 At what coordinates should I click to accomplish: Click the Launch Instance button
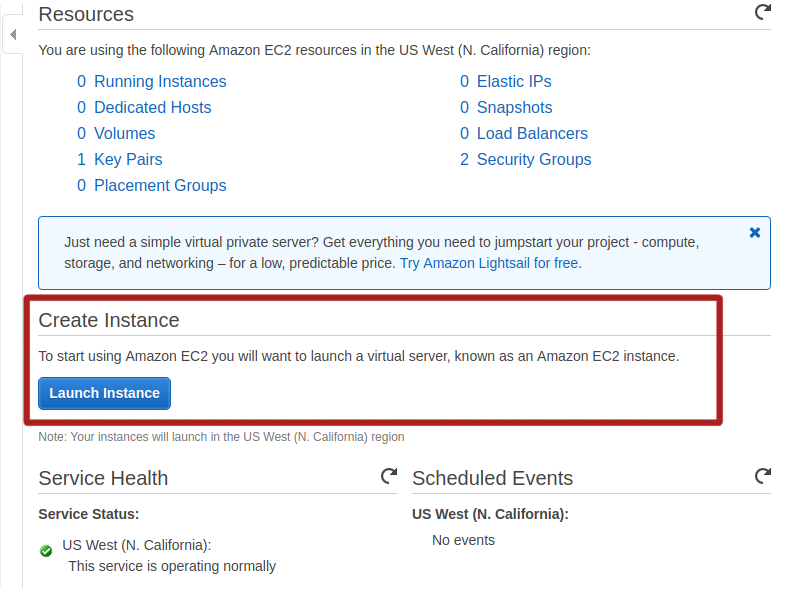tap(105, 393)
